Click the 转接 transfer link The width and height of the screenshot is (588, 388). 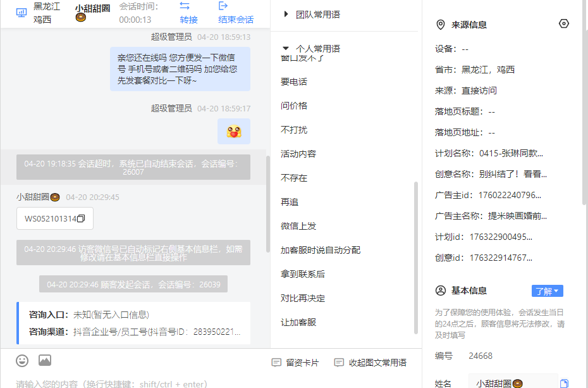point(188,20)
